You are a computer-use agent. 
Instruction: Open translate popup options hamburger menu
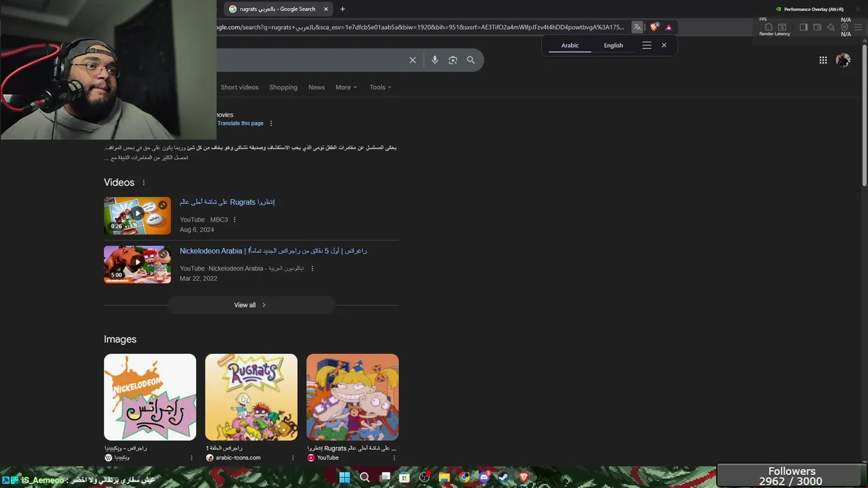click(646, 45)
